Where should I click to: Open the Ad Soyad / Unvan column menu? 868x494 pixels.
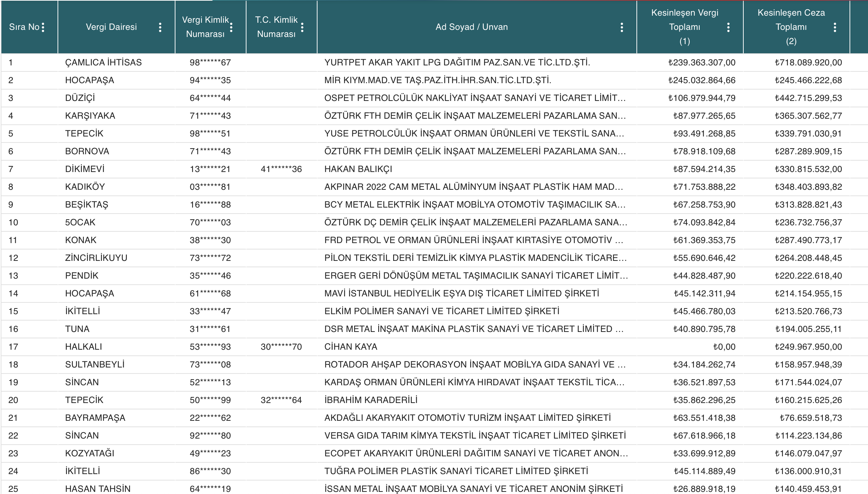click(622, 27)
